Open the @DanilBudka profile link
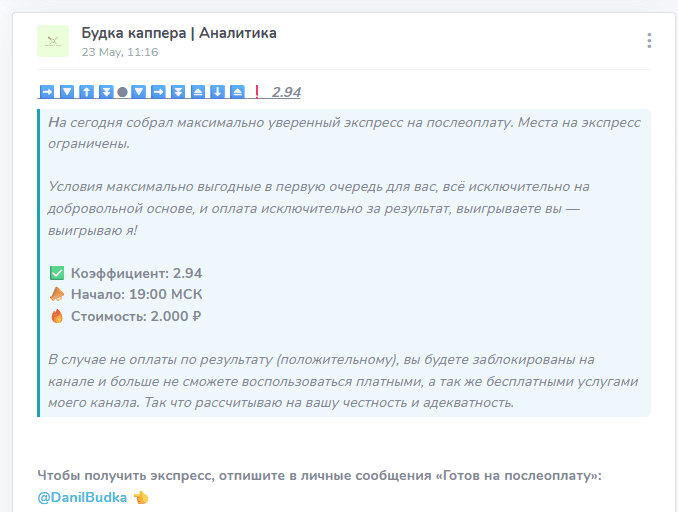The image size is (678, 512). 82,498
